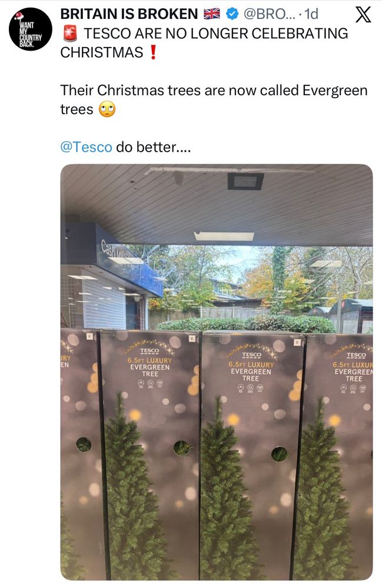Open the "1d" timestamp link
Screen dimensions: 382x588
pyautogui.click(x=311, y=14)
